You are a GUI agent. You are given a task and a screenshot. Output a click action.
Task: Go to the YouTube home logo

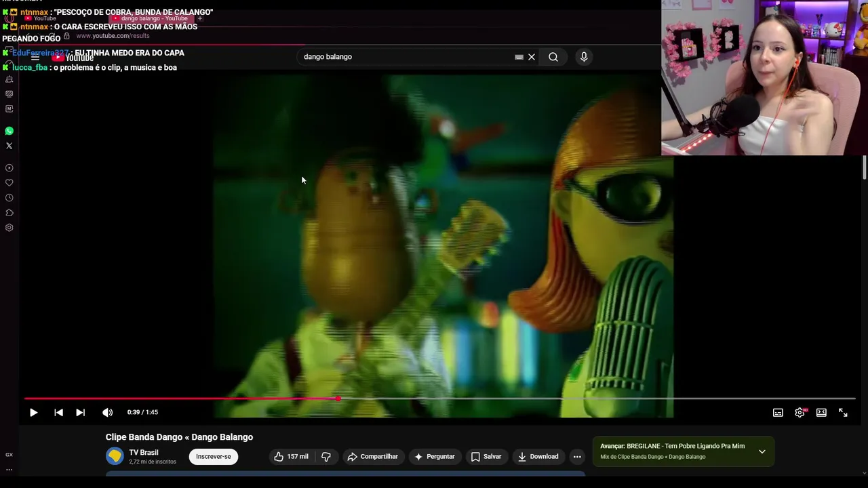[73, 58]
